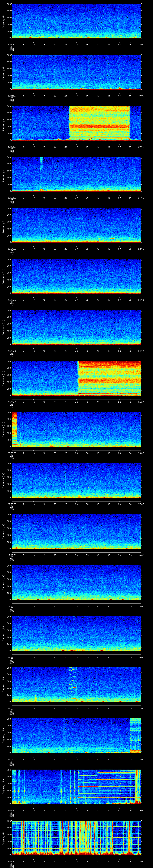
Task: Click the 20:00 end time label
Action: (141, 146)
